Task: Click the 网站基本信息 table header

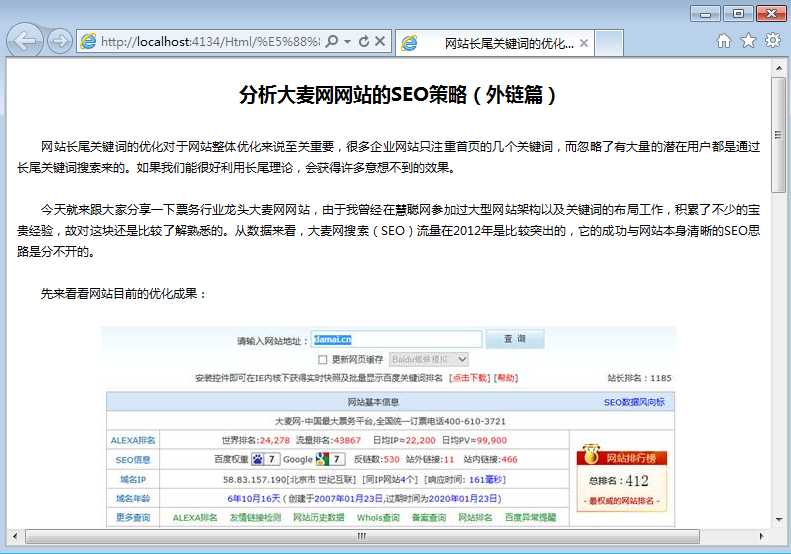Action: coord(373,402)
